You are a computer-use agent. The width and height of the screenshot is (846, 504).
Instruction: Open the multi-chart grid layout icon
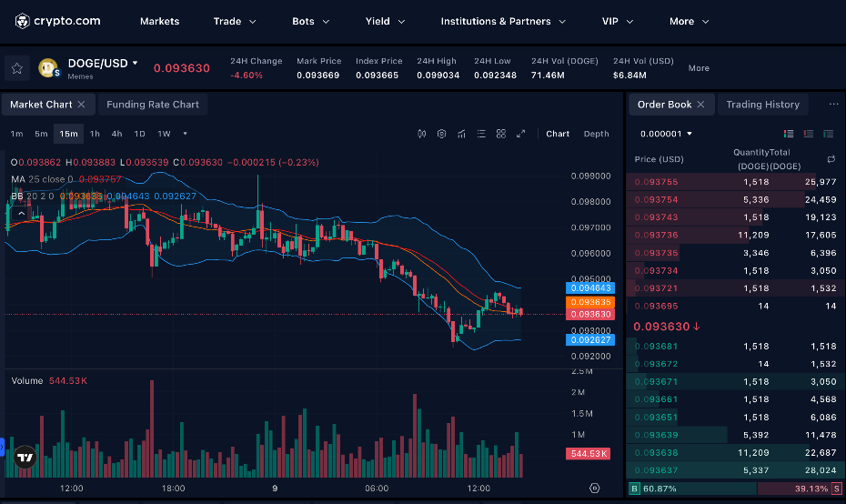point(501,134)
